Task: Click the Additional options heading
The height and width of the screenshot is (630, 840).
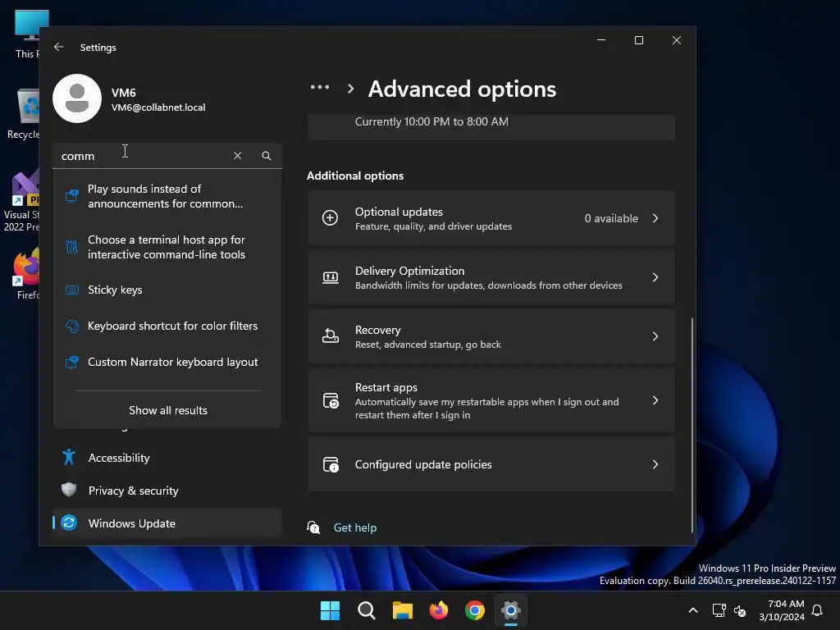Action: pos(355,176)
